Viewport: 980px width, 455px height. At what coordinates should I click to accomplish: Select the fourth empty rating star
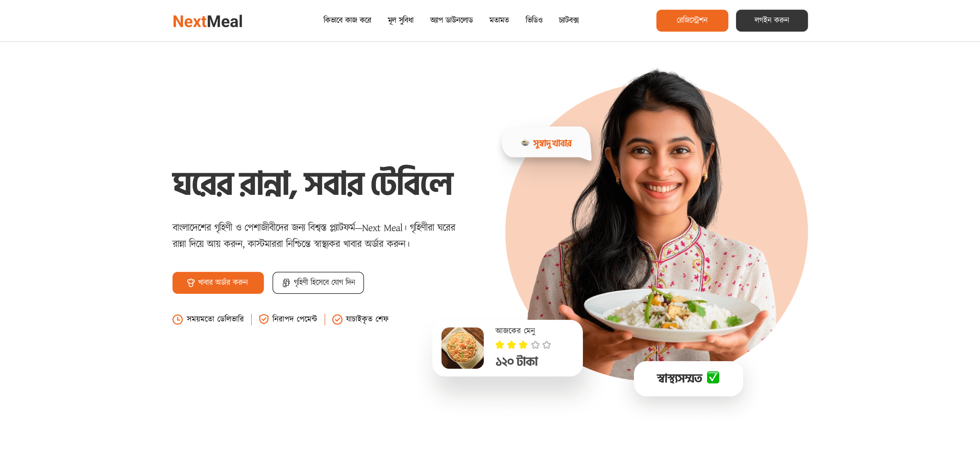click(535, 345)
